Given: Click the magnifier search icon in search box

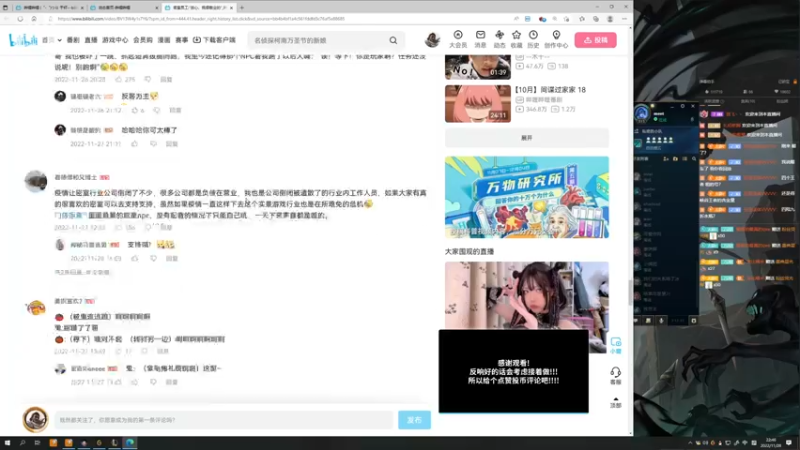Looking at the screenshot, I should 393,40.
